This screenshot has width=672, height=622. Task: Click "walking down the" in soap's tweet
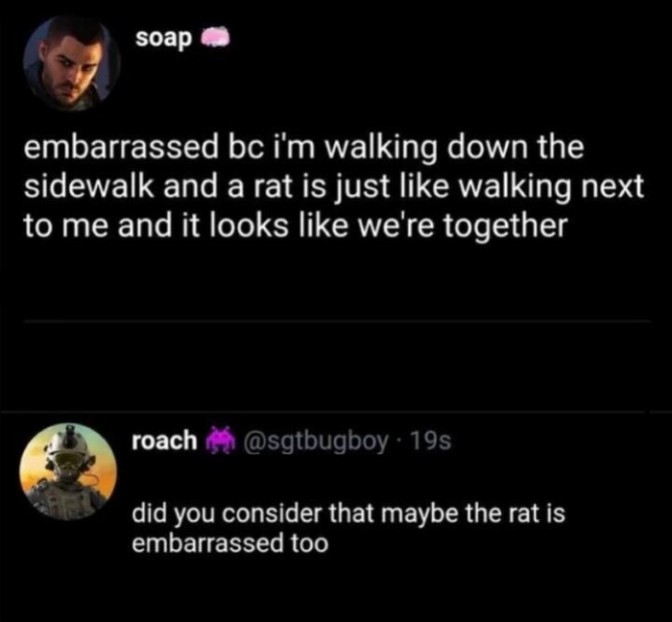click(472, 152)
